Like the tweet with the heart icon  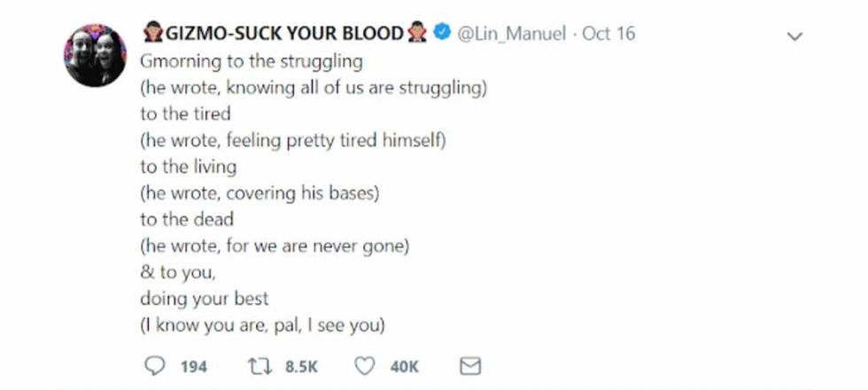(364, 366)
